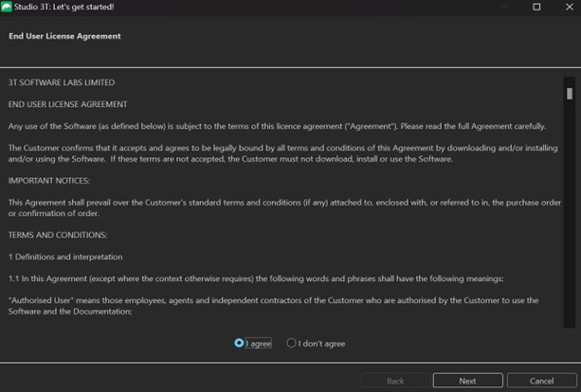The height and width of the screenshot is (392, 581).
Task: Click the "TERMS AND CONDITIONS:" heading
Action: tap(57, 234)
